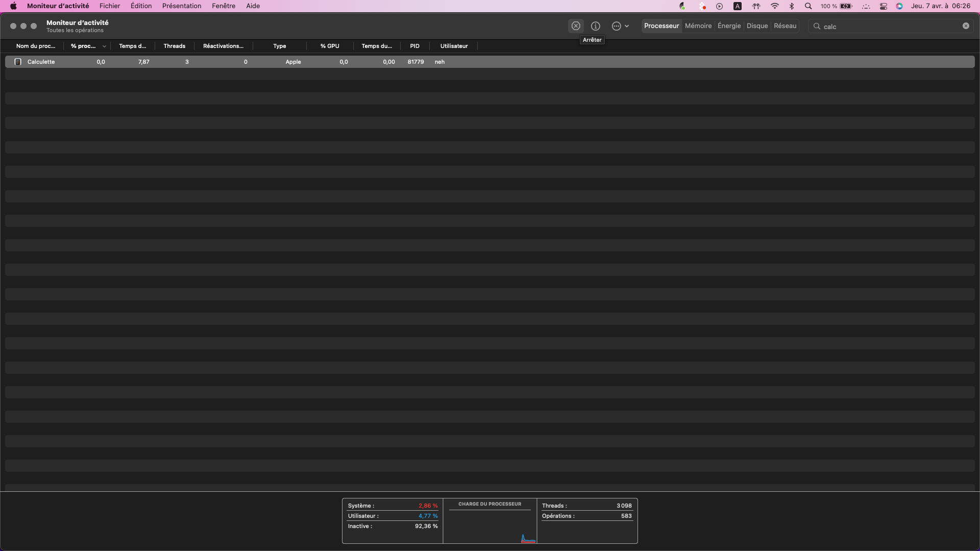
Task: Clear the calc search text
Action: coord(966,26)
